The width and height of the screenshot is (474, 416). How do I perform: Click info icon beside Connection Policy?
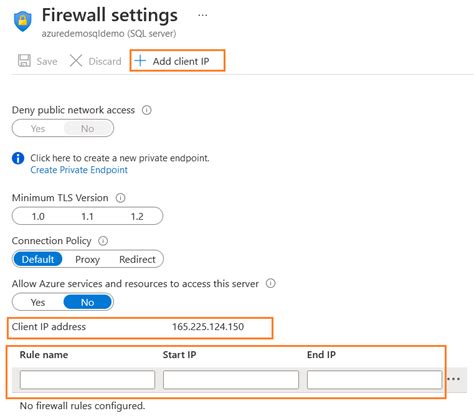point(103,241)
